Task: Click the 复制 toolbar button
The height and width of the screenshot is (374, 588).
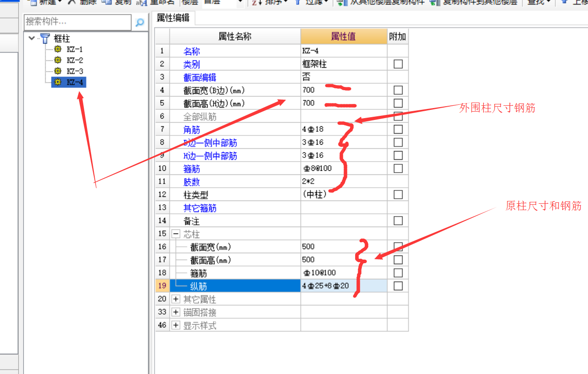Action: 116,2
